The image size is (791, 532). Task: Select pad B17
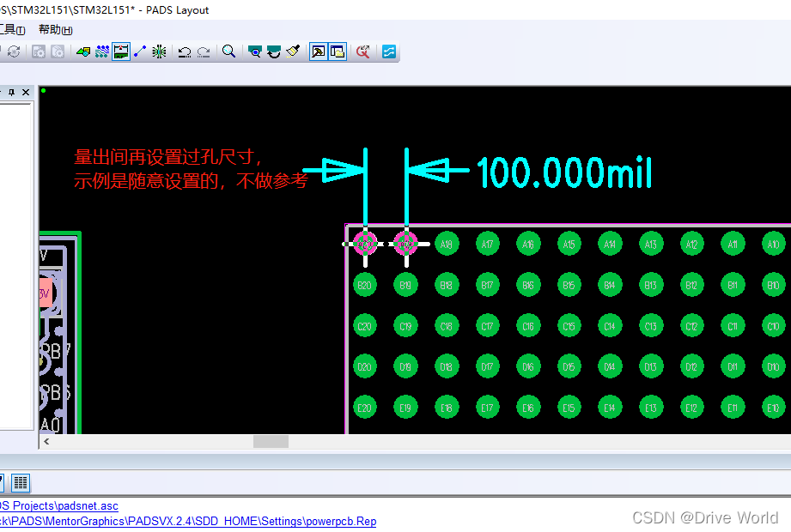(x=487, y=285)
